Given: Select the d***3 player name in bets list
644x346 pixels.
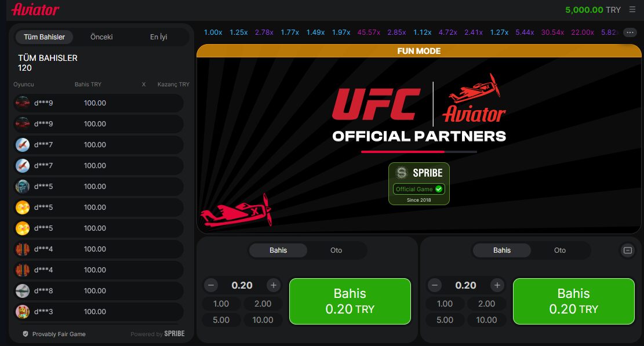Looking at the screenshot, I should pos(43,312).
